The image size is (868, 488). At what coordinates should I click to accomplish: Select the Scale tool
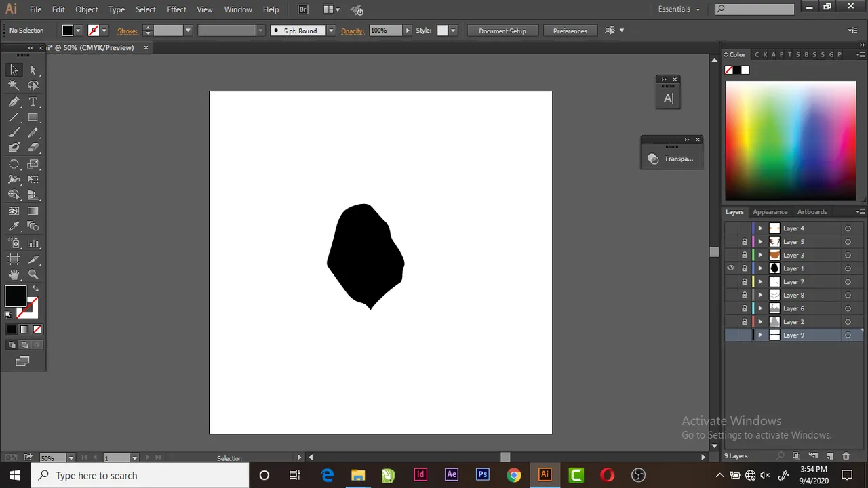[33, 164]
